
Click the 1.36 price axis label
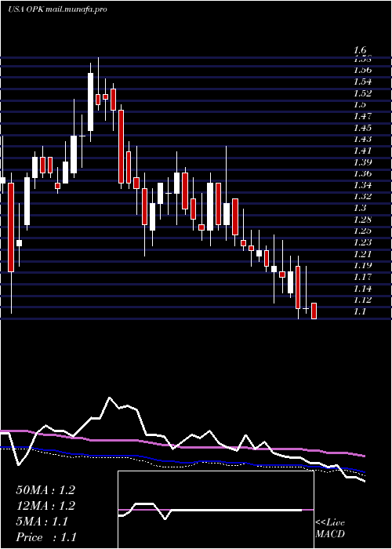[x=362, y=173]
